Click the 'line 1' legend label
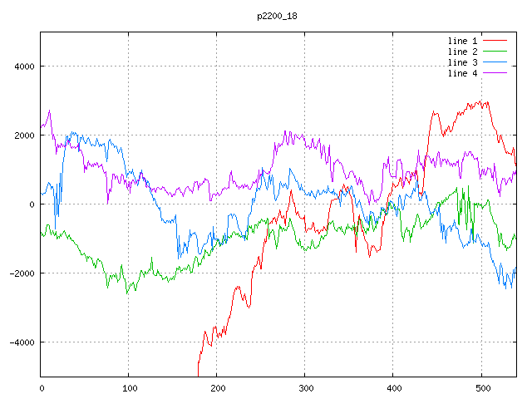532x399 pixels. pyautogui.click(x=462, y=41)
